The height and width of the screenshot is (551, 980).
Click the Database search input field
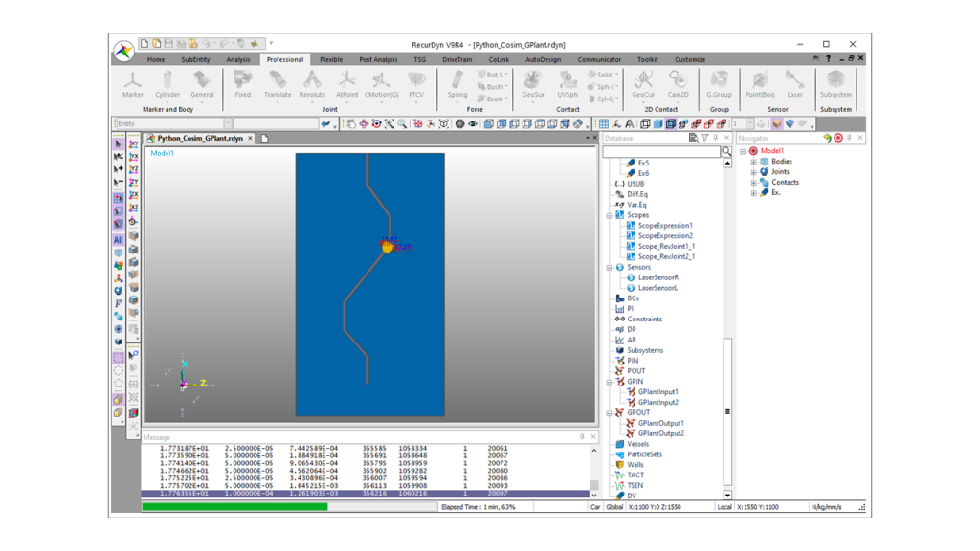[x=660, y=151]
